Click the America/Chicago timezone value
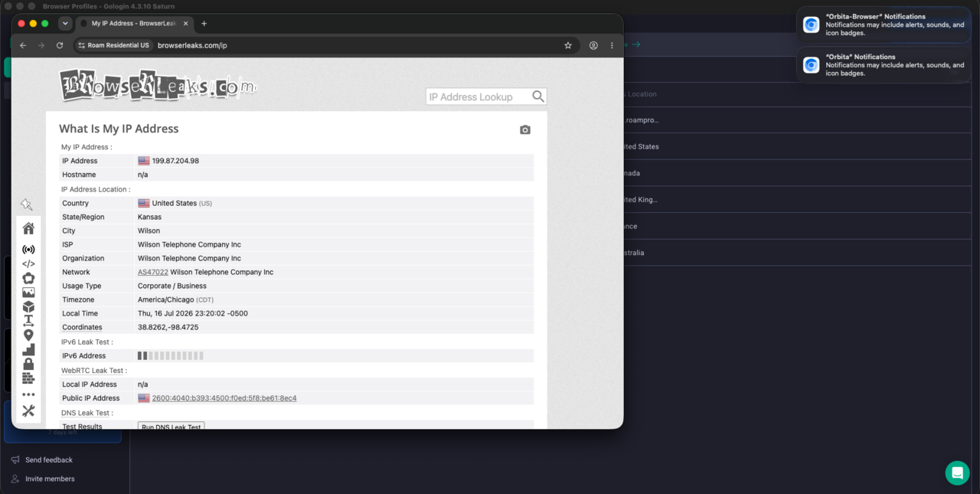The height and width of the screenshot is (494, 980). coord(166,299)
